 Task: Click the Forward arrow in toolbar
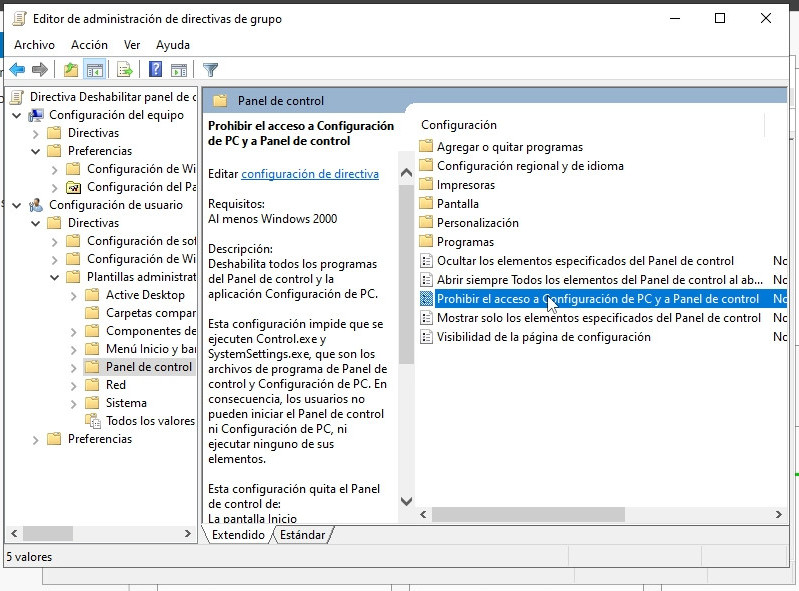point(40,69)
